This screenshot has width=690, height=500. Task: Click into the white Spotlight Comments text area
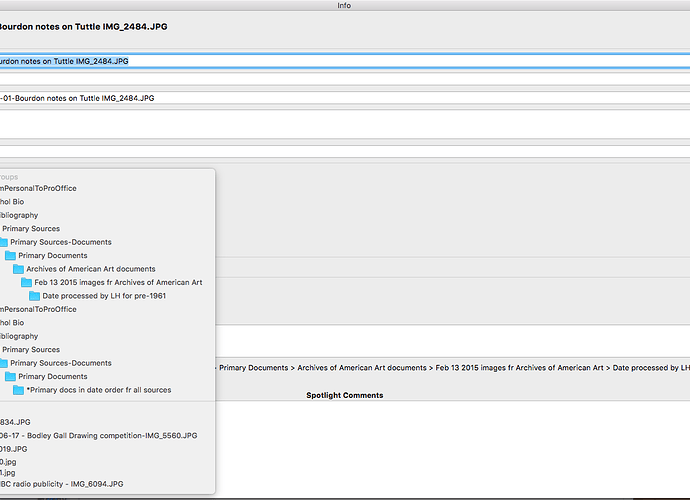point(452,447)
